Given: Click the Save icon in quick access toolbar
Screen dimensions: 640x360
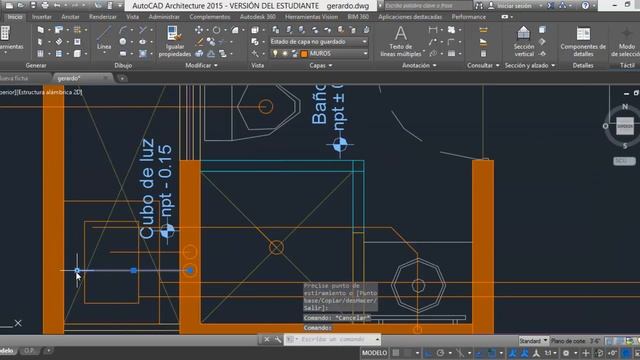Looking at the screenshot, I should pyautogui.click(x=33, y=6).
